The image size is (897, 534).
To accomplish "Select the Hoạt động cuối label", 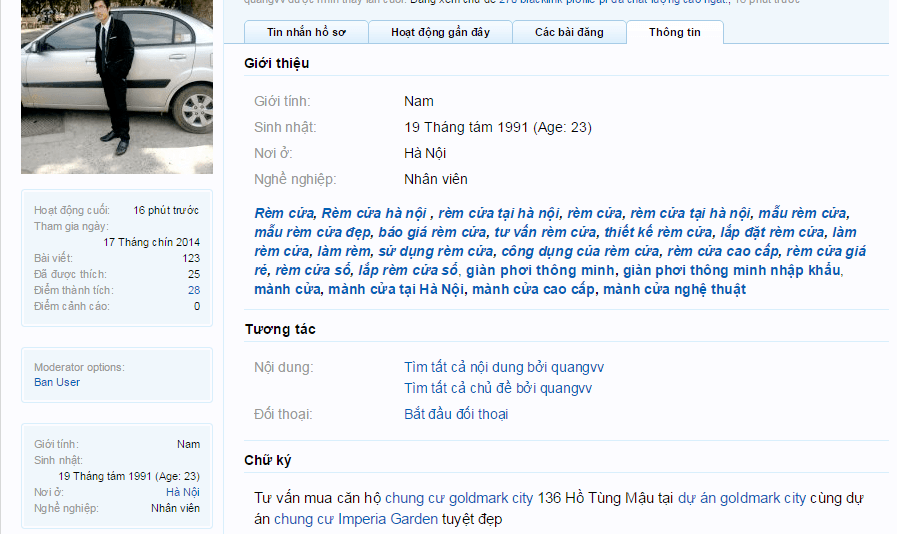I will pyautogui.click(x=72, y=210).
